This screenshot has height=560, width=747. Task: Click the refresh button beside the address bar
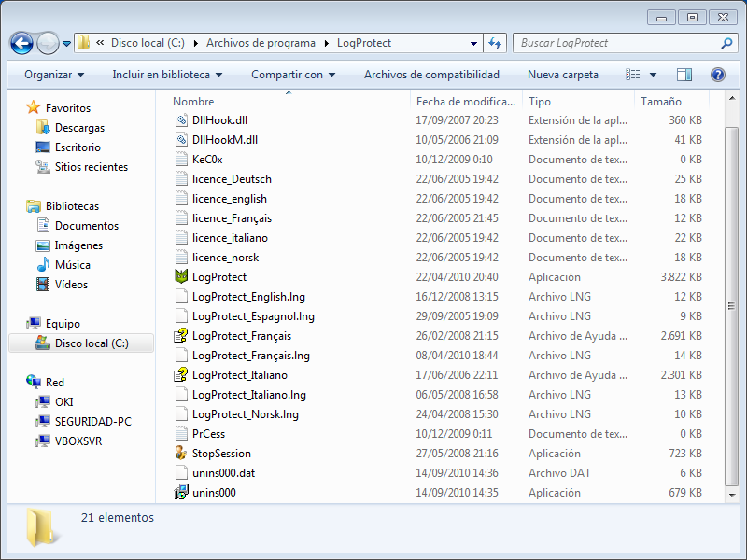click(495, 43)
